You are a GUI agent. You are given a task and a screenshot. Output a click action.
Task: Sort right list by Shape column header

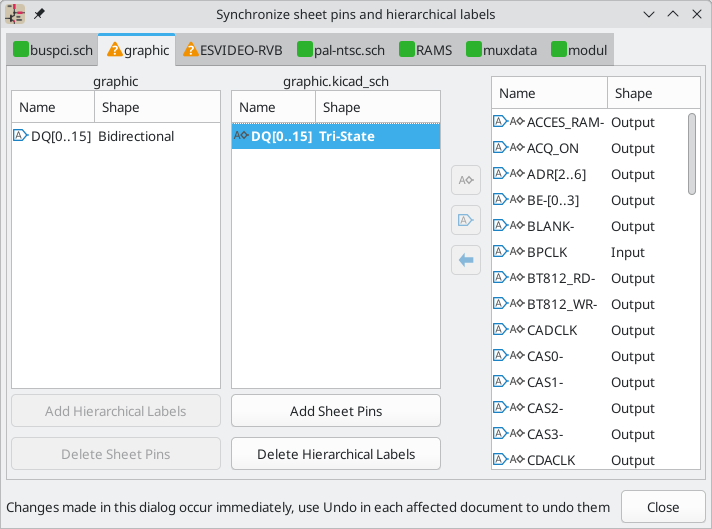click(650, 93)
